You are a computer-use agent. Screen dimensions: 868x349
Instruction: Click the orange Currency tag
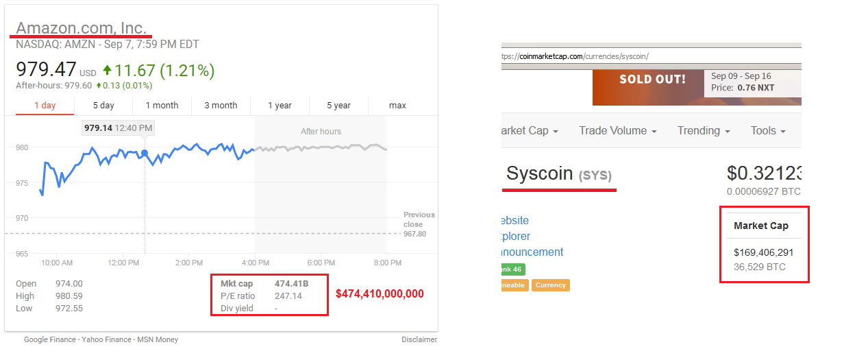click(x=551, y=285)
